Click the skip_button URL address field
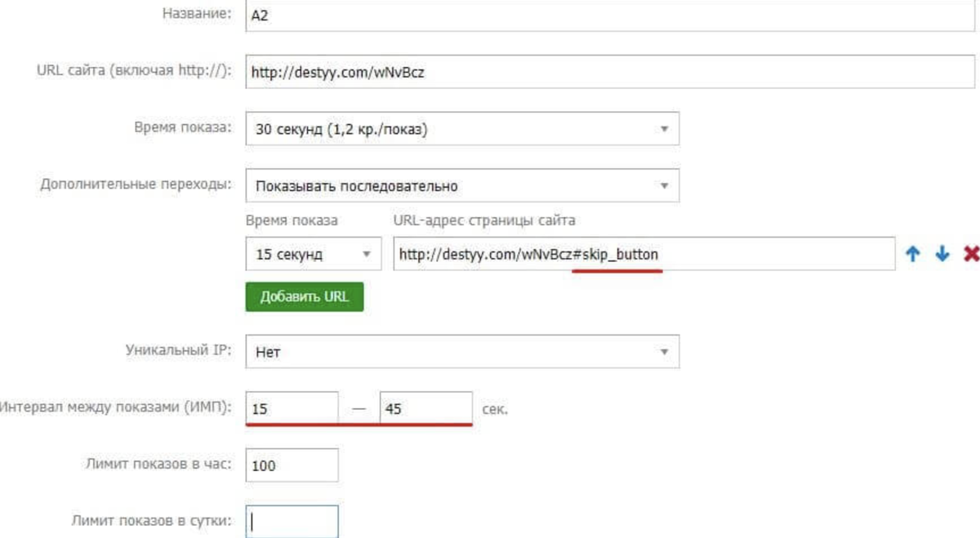The height and width of the screenshot is (538, 980). click(644, 254)
